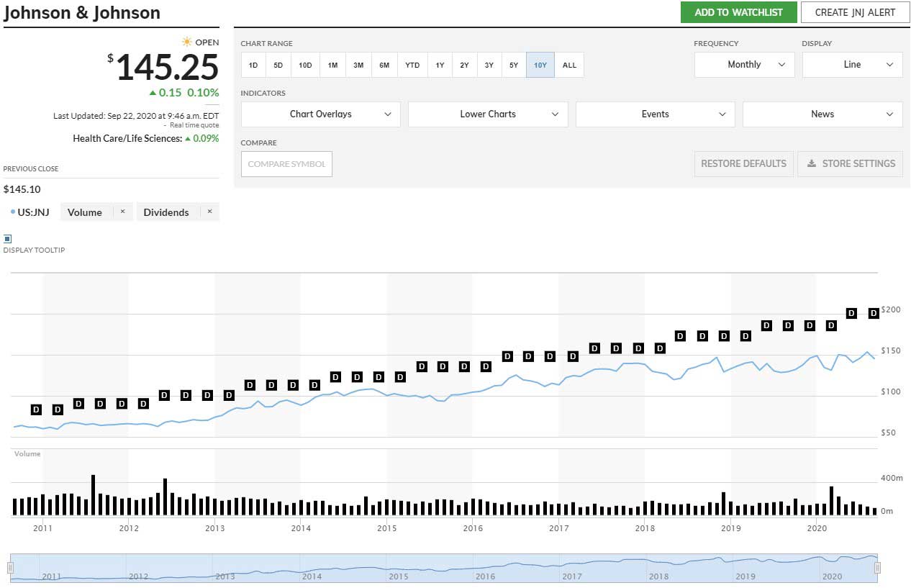Viewport: 911px width, 588px height.
Task: Choose the YTD chart range
Action: tap(412, 65)
